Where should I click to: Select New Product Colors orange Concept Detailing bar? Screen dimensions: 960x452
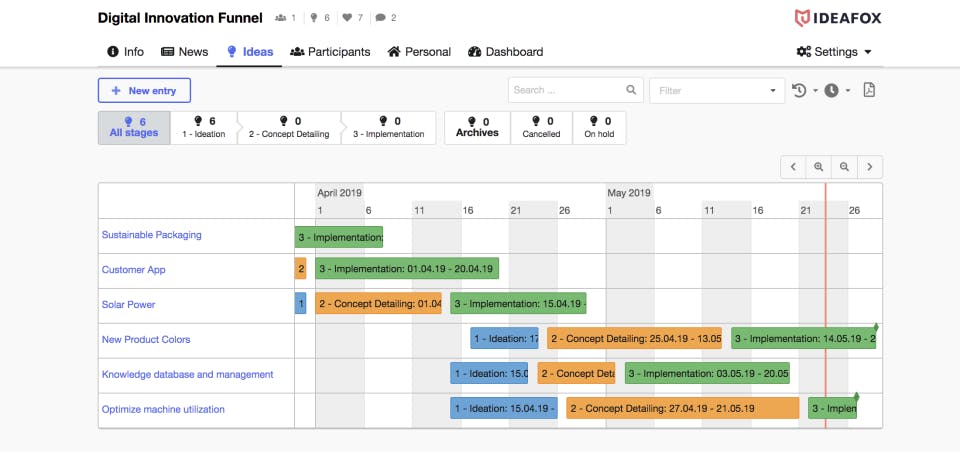[x=634, y=339]
